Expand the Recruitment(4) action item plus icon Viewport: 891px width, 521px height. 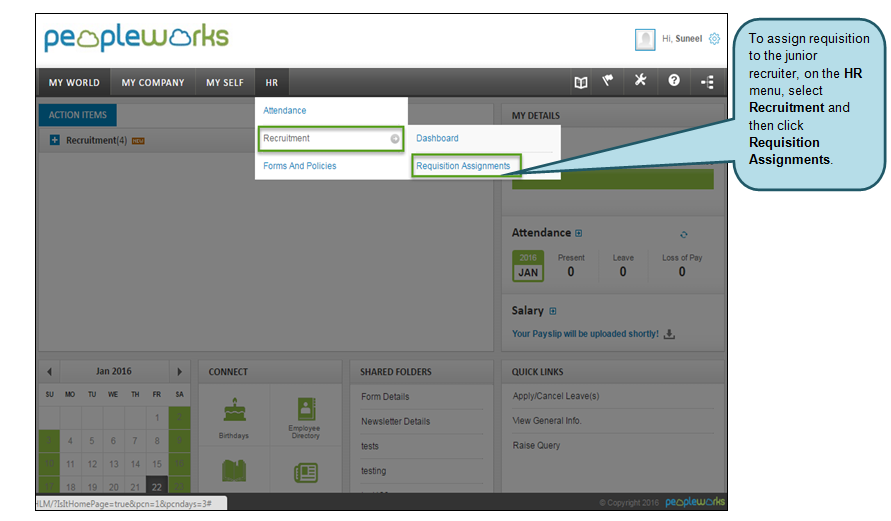(x=55, y=140)
